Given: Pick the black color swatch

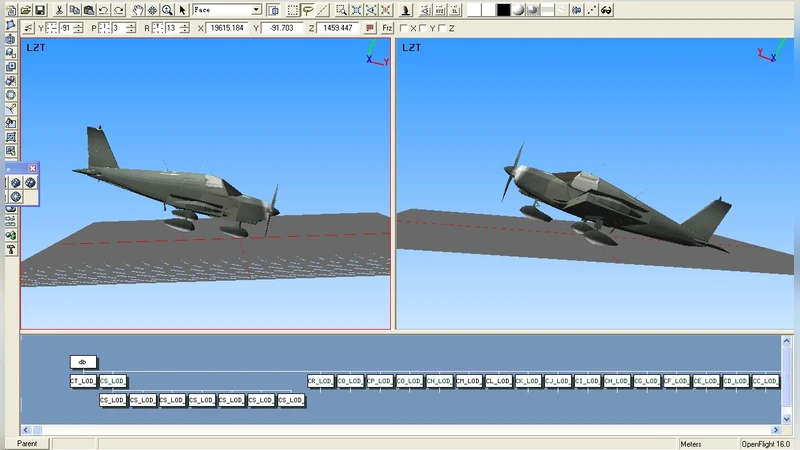Looking at the screenshot, I should tap(504, 10).
